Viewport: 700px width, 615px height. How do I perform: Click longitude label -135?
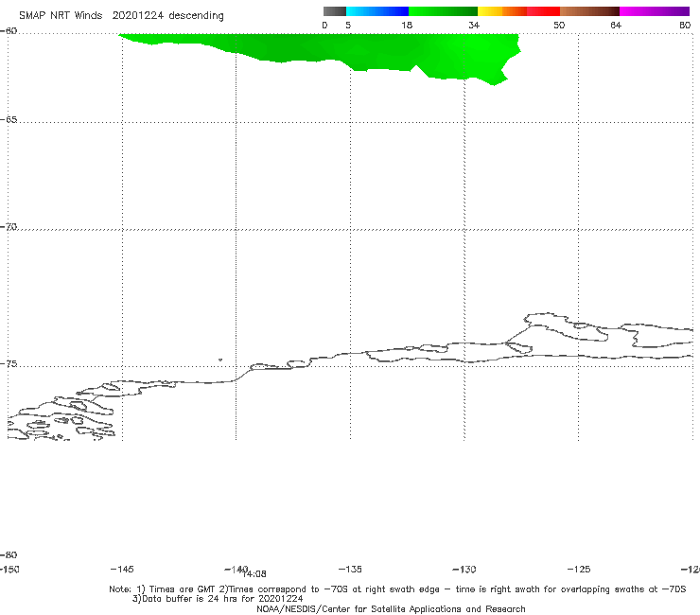[x=350, y=570]
